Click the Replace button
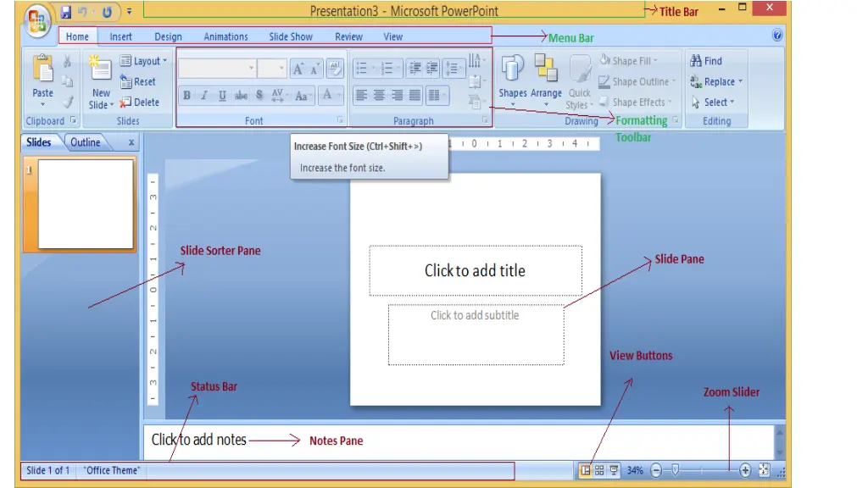This screenshot has width=868, height=488. click(716, 82)
